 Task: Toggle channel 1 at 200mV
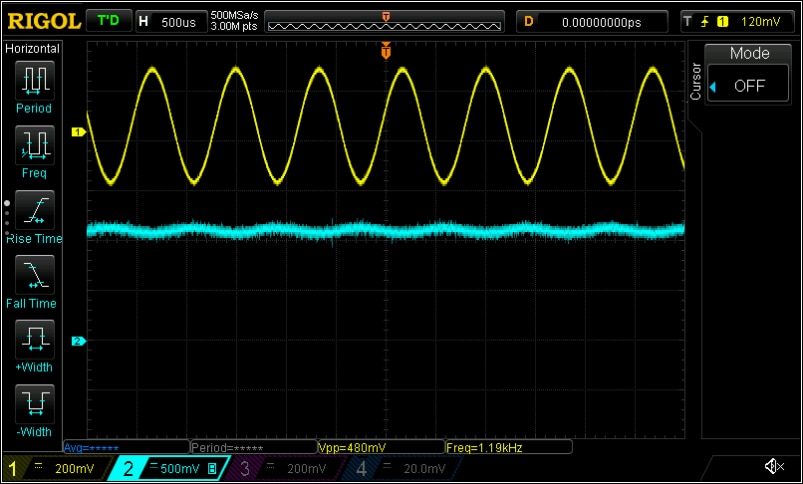[55, 468]
